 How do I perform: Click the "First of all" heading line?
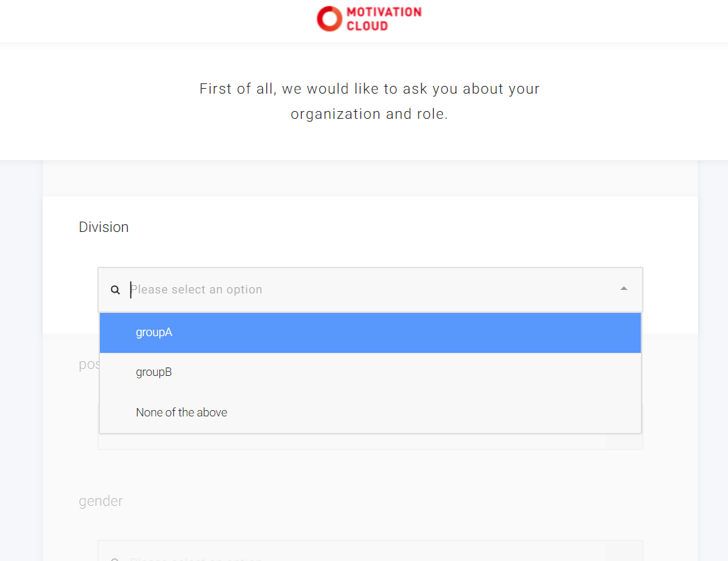tap(369, 89)
